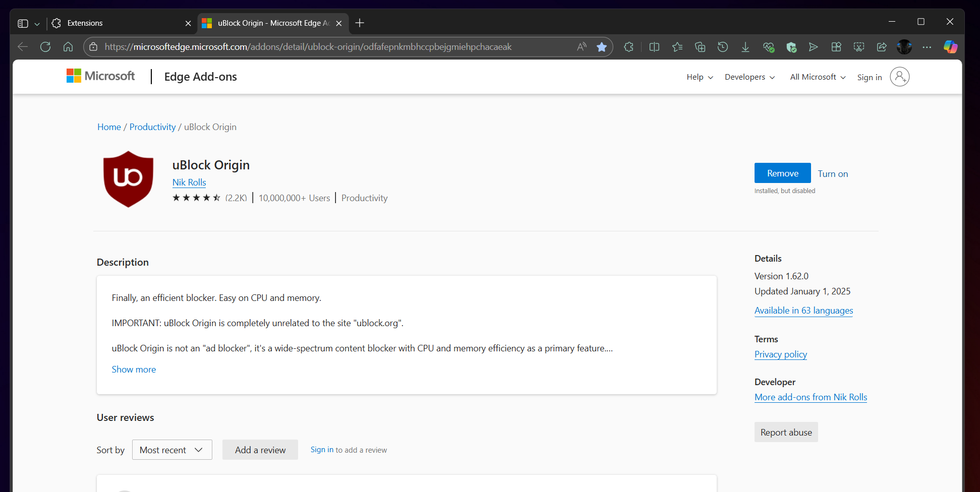
Task: Launch the Screenshot capture tool
Action: (x=859, y=47)
